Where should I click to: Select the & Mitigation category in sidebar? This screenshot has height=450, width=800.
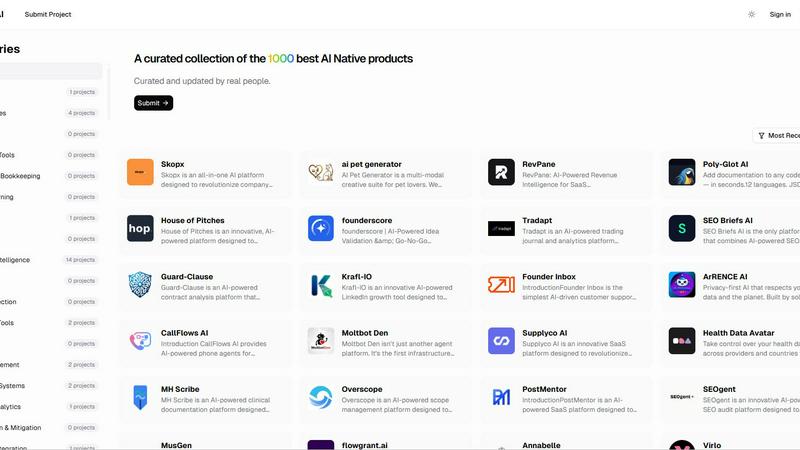tap(50, 428)
